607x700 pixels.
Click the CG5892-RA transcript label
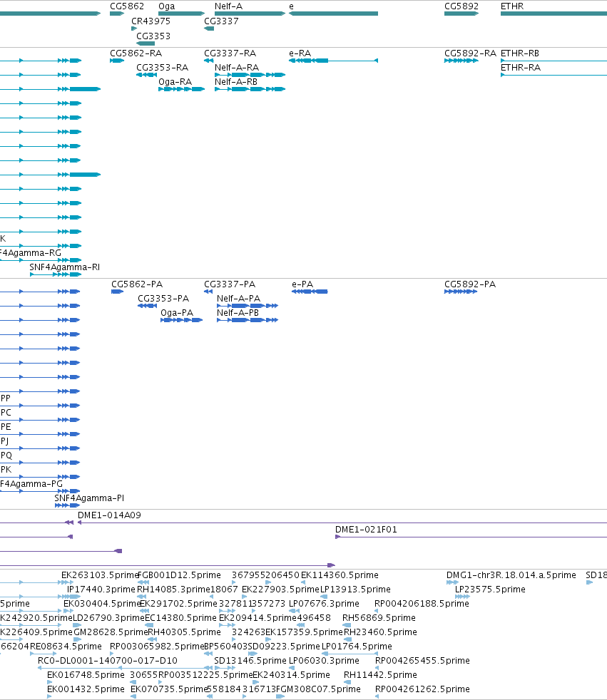pos(470,53)
